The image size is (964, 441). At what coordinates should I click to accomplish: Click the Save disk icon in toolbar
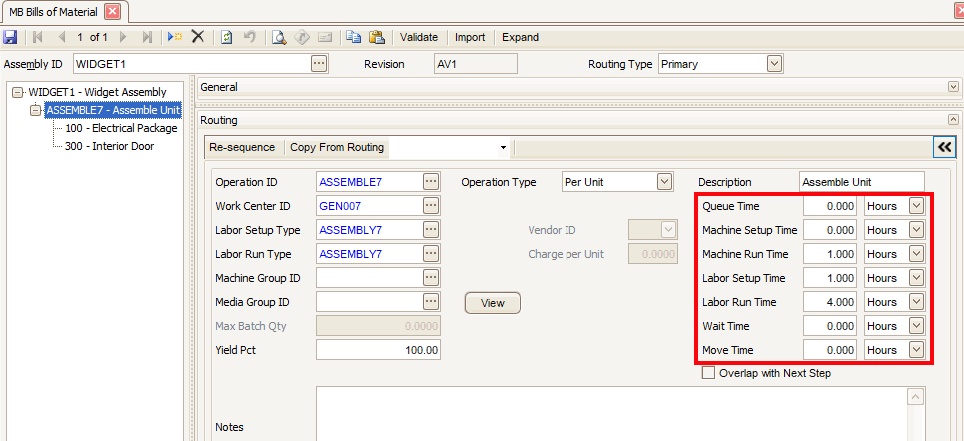(10, 37)
